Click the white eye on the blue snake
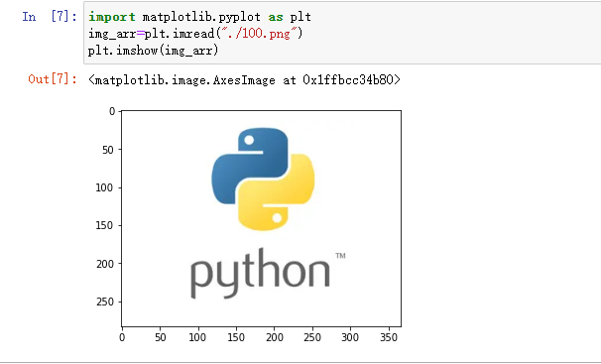This screenshot has height=364, width=601. [x=249, y=140]
